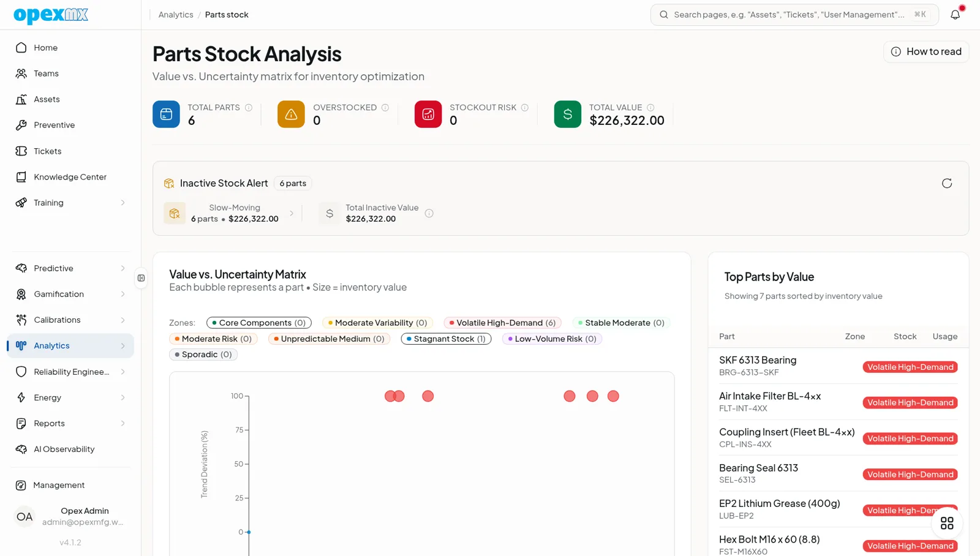The height and width of the screenshot is (556, 980).
Task: Toggle the Core Components zone filter
Action: [x=259, y=323]
